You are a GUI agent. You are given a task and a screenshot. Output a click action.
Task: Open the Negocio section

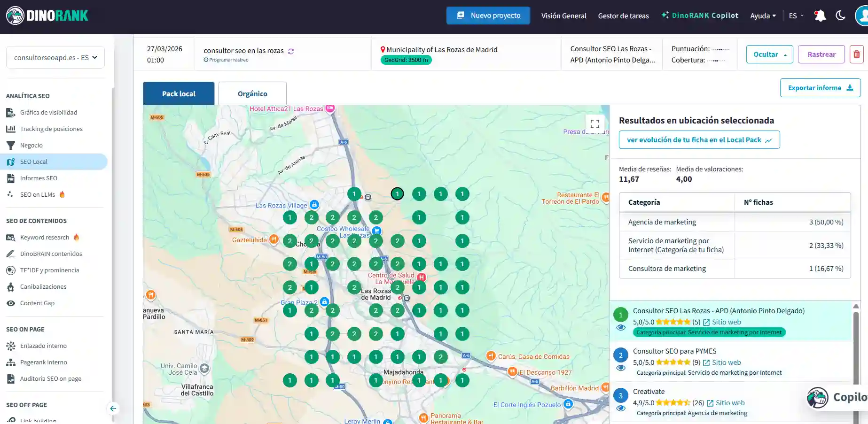click(x=31, y=145)
